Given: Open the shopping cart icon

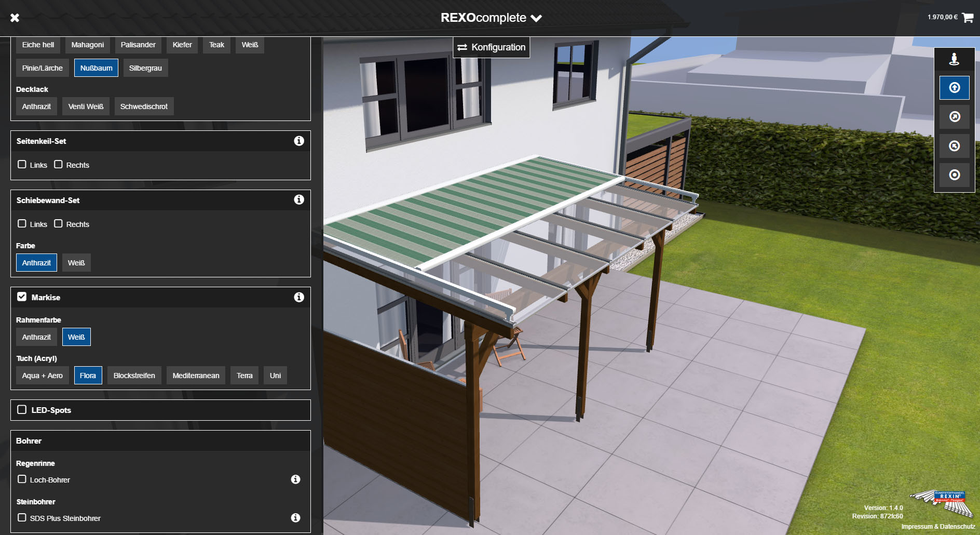Looking at the screenshot, I should tap(967, 18).
